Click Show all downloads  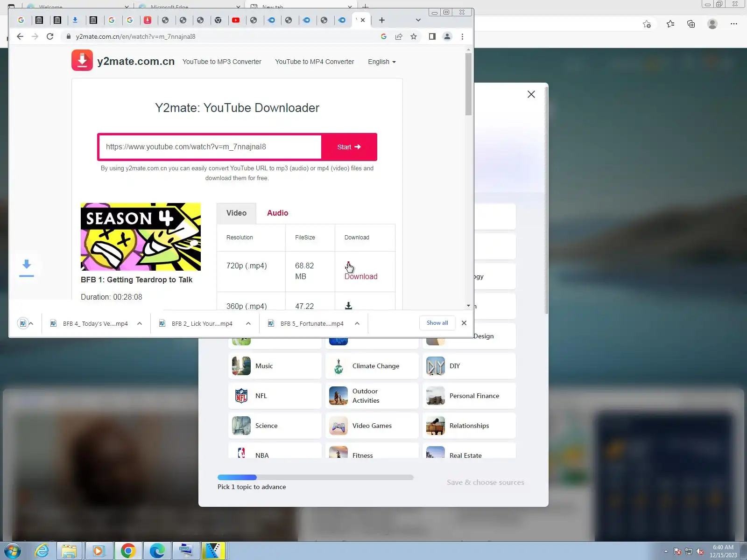pos(437,323)
